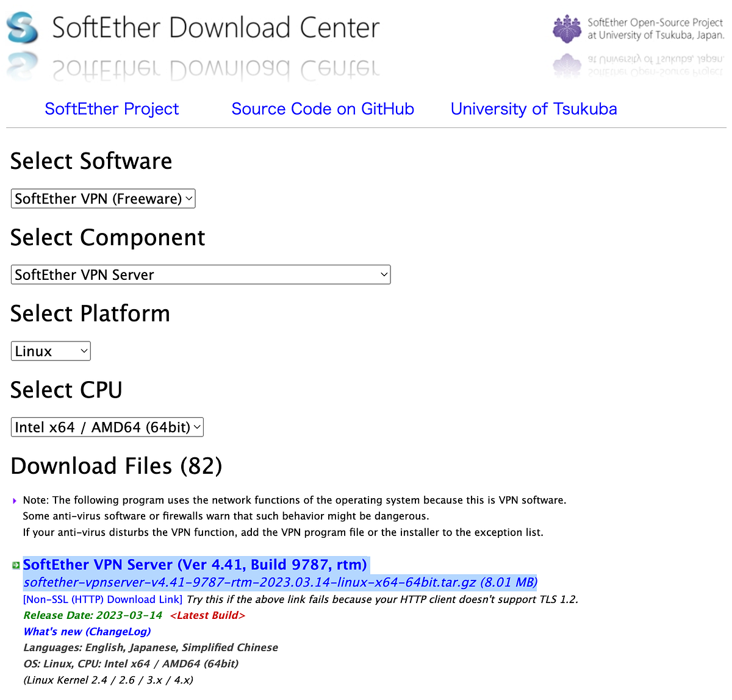Open the Select Platform dropdown showing Linux
The width and height of the screenshot is (732, 700).
click(51, 351)
